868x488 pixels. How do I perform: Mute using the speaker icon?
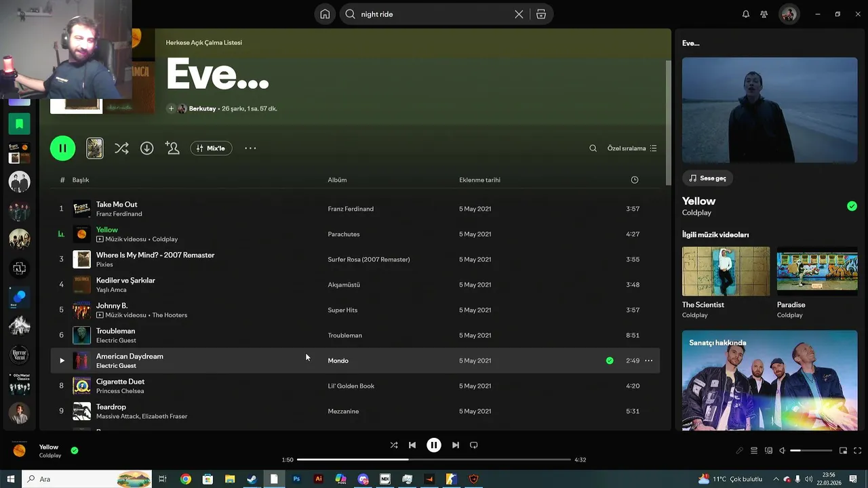(x=783, y=451)
